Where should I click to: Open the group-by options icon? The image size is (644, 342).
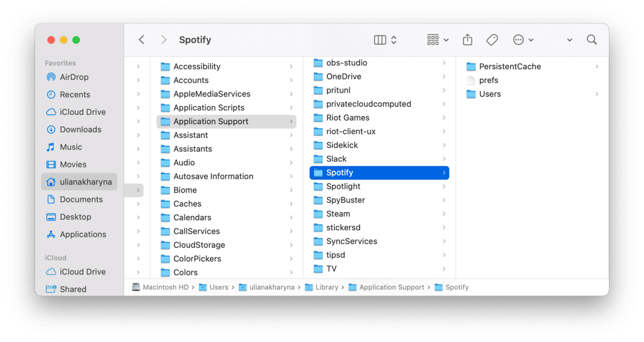[x=433, y=40]
